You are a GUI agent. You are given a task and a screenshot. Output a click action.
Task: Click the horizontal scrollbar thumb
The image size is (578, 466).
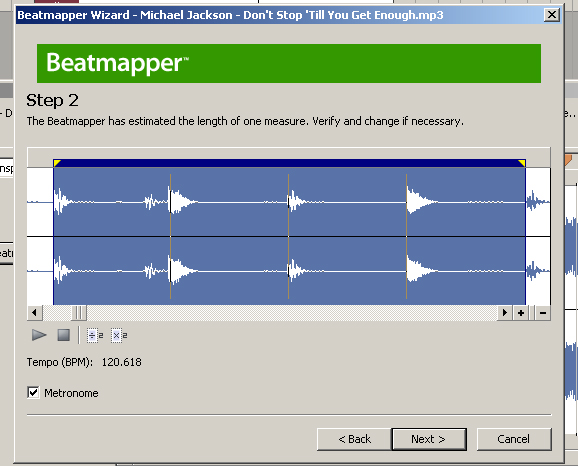pyautogui.click(x=79, y=313)
